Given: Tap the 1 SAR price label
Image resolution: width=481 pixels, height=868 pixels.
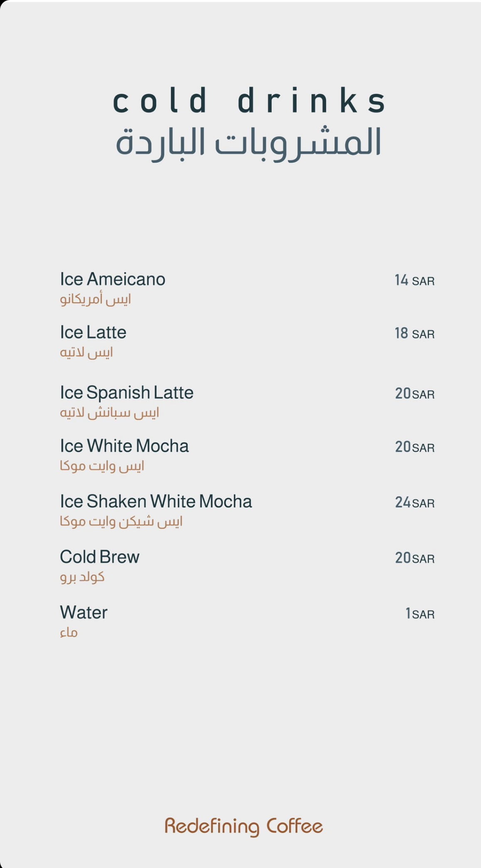Looking at the screenshot, I should click(419, 614).
